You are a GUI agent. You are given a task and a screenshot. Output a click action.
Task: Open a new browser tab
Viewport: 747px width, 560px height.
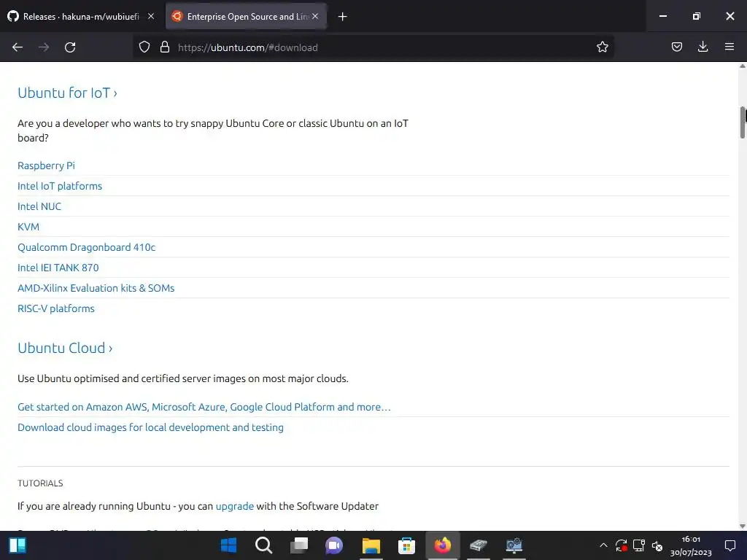343,17
